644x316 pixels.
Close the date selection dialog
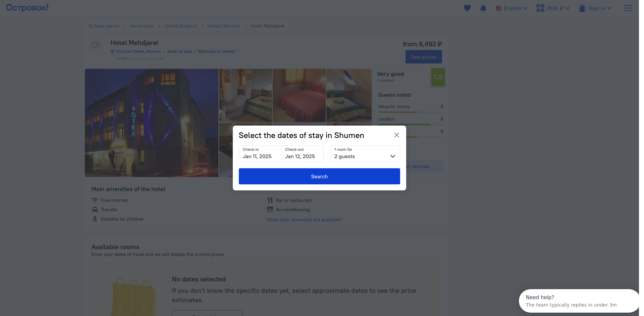396,135
